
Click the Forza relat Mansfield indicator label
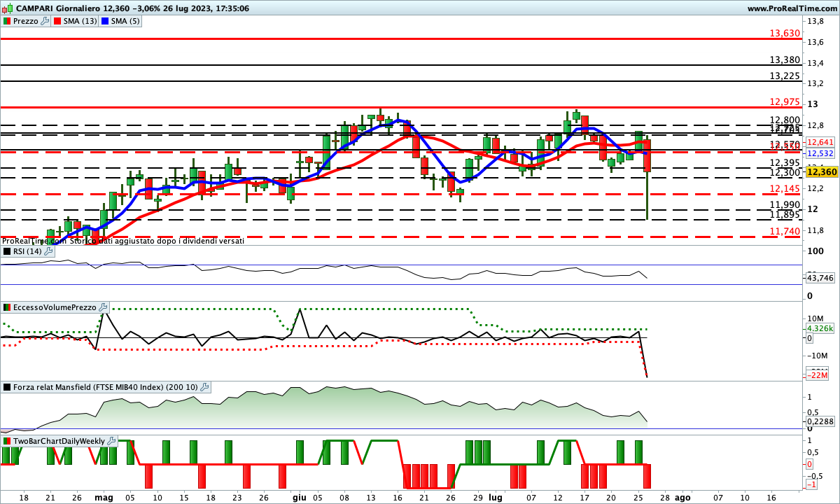point(105,387)
